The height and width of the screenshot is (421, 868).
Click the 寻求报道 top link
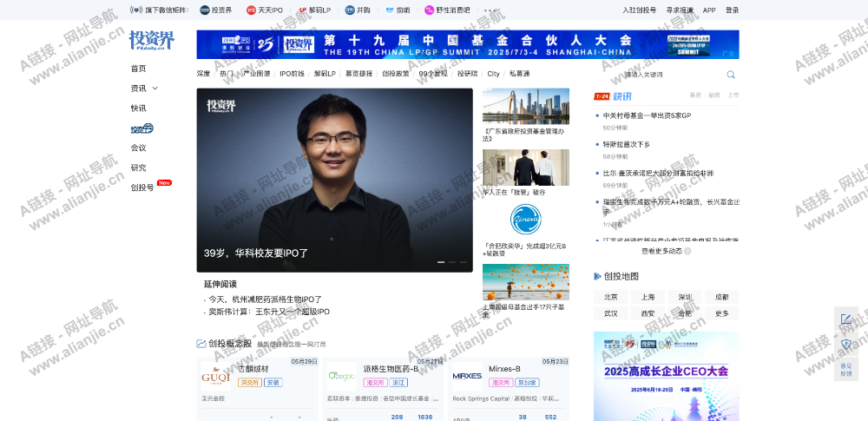pos(680,10)
